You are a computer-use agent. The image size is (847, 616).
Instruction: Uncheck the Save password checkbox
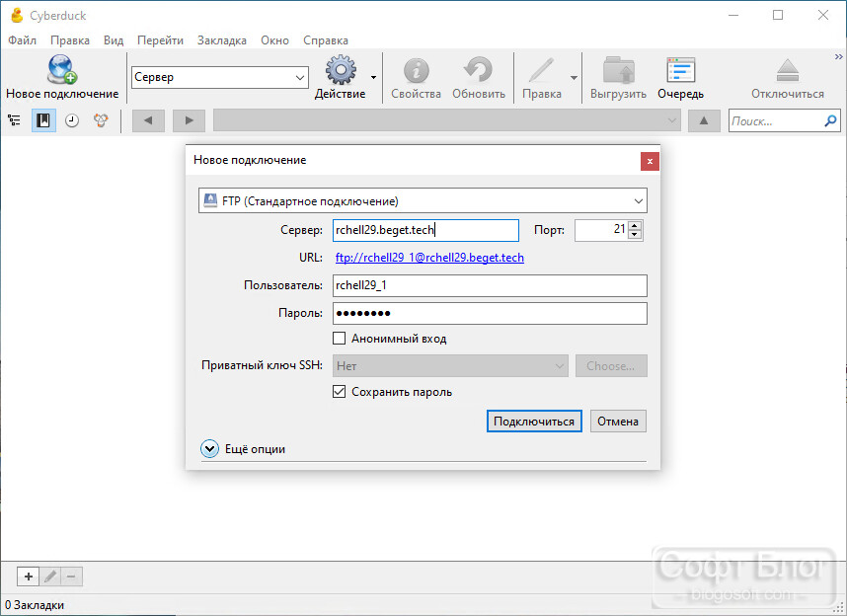click(340, 391)
